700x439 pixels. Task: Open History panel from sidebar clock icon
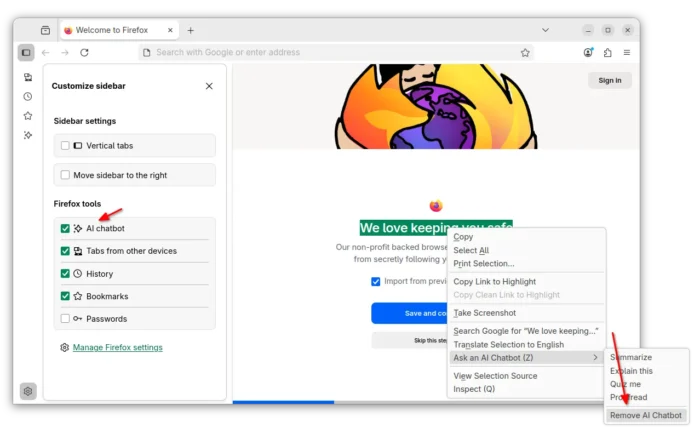(x=28, y=97)
